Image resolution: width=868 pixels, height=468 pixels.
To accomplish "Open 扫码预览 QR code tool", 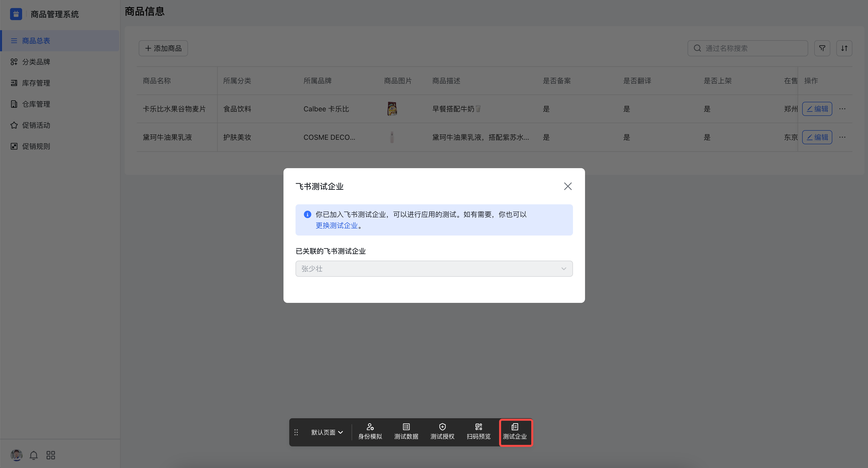I will point(478,432).
